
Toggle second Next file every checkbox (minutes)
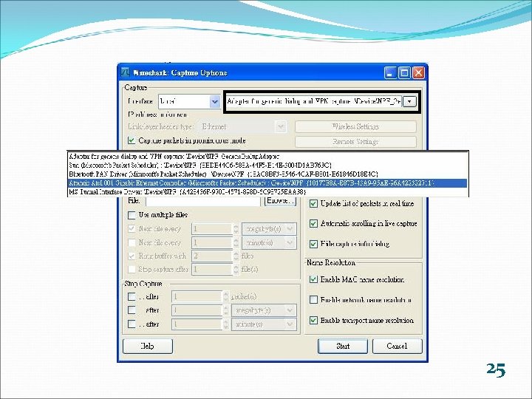(132, 242)
